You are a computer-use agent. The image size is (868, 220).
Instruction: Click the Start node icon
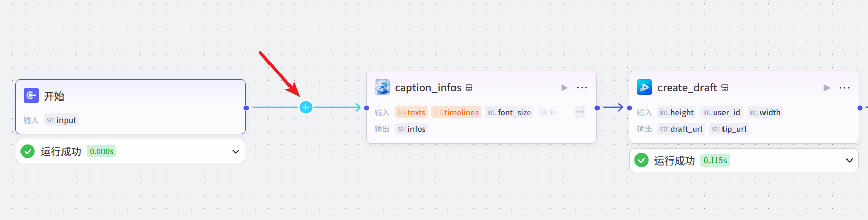click(31, 95)
